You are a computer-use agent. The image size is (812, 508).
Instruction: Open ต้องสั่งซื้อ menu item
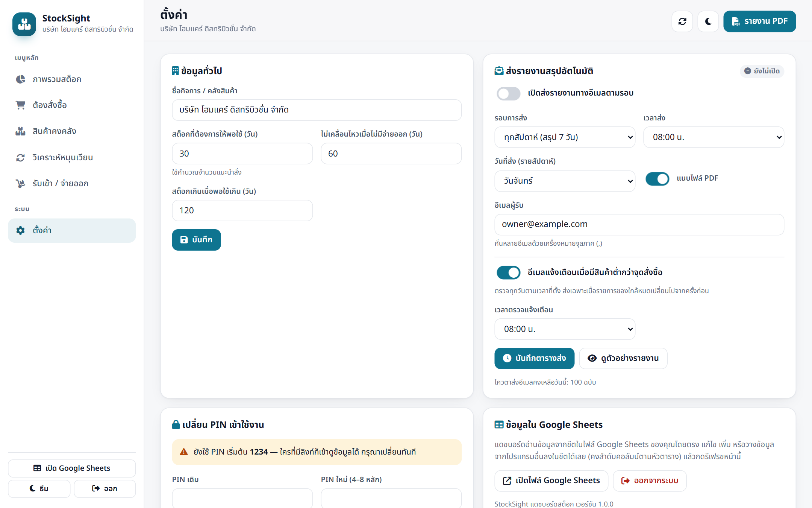pyautogui.click(x=72, y=105)
